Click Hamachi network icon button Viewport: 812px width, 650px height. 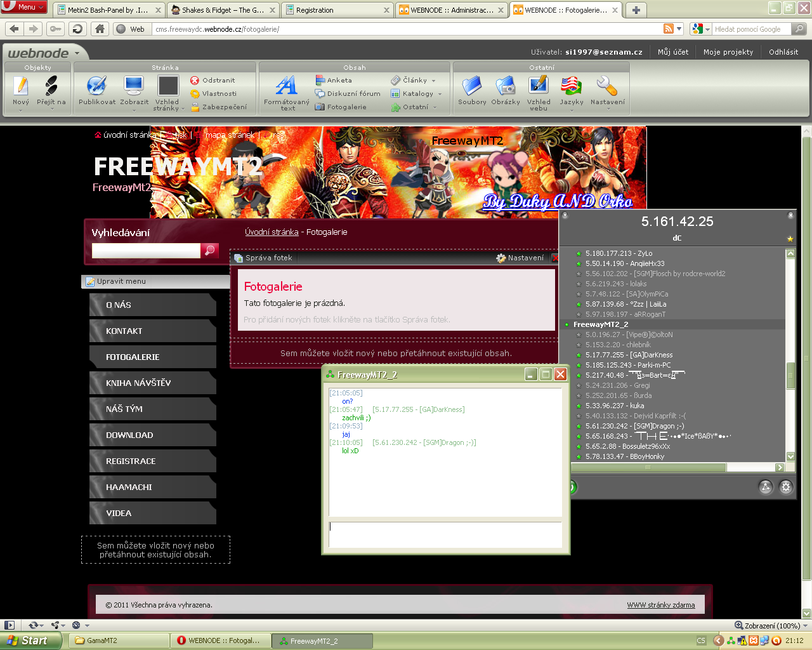(x=766, y=487)
